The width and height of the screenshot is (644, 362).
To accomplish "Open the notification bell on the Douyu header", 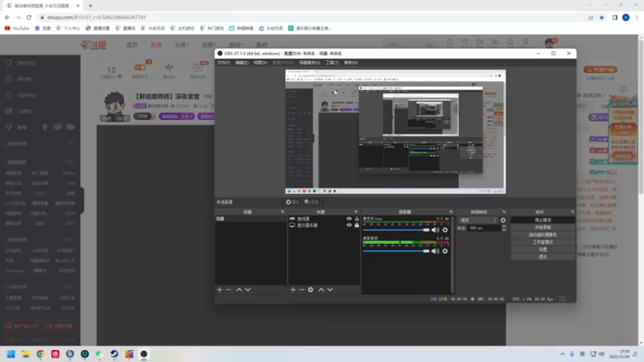I will 510,43.
